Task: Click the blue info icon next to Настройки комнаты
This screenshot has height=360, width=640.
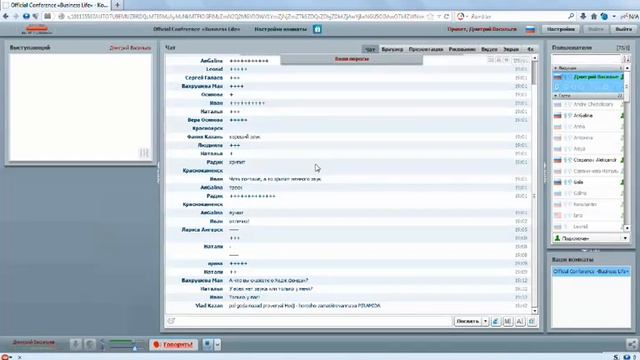Action: click(x=317, y=29)
